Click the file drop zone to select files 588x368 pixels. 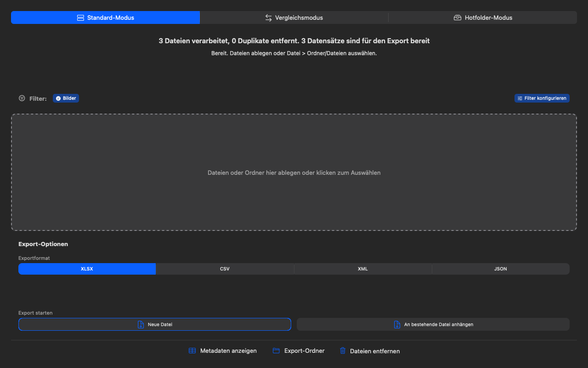(x=294, y=172)
